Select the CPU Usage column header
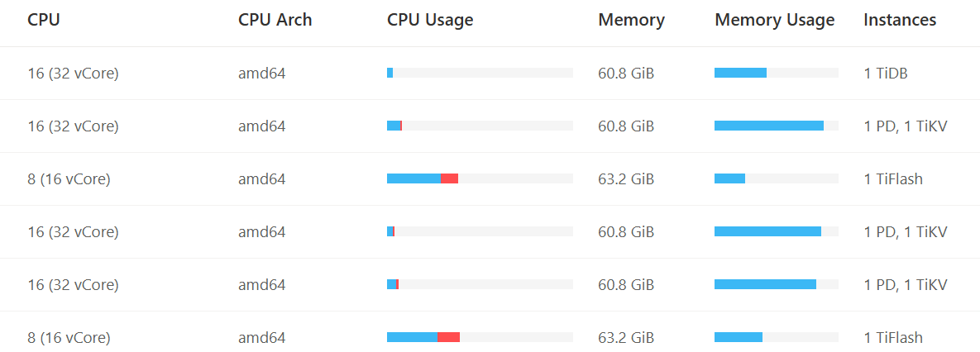Image resolution: width=980 pixels, height=352 pixels. pyautogui.click(x=430, y=20)
